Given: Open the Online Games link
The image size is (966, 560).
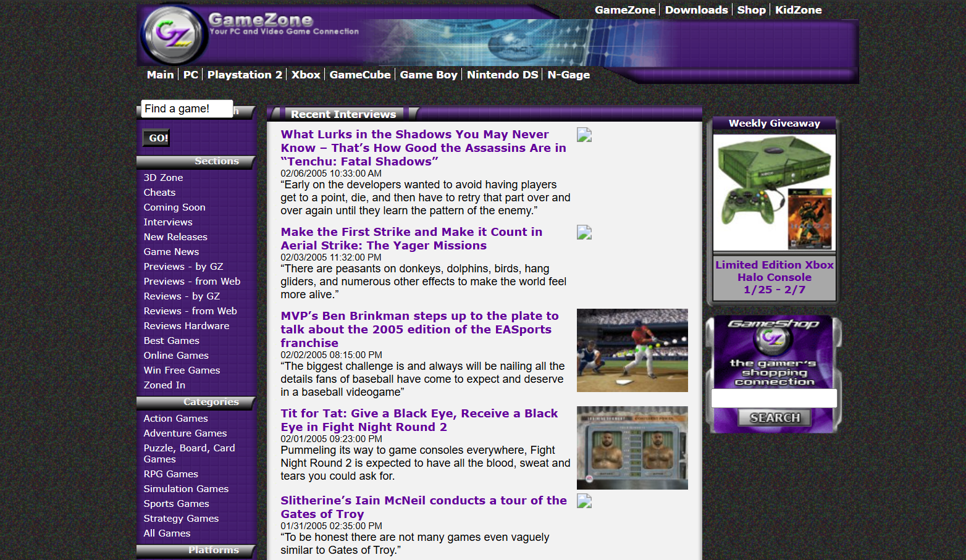Looking at the screenshot, I should point(176,356).
